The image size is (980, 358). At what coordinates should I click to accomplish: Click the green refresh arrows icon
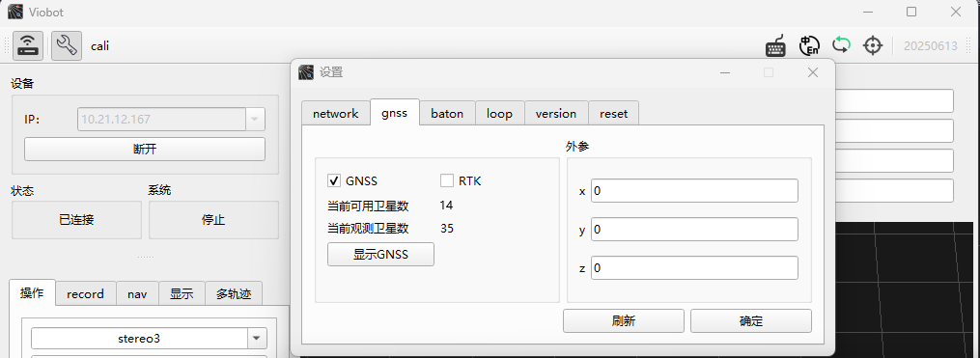[841, 45]
